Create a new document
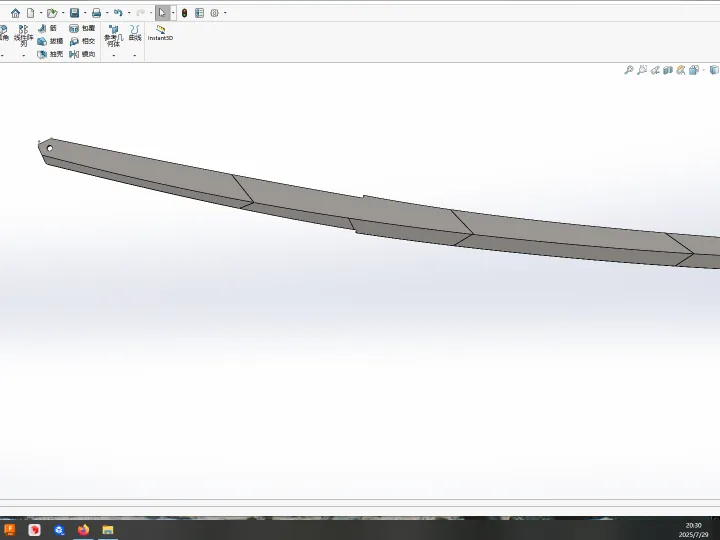The height and width of the screenshot is (540, 720). [30, 13]
